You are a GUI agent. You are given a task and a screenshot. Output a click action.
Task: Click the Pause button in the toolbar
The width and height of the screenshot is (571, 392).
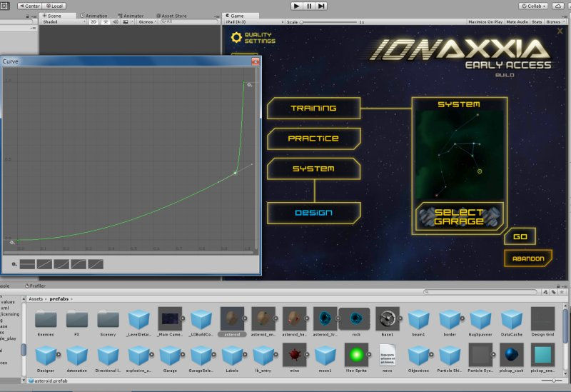pyautogui.click(x=309, y=6)
